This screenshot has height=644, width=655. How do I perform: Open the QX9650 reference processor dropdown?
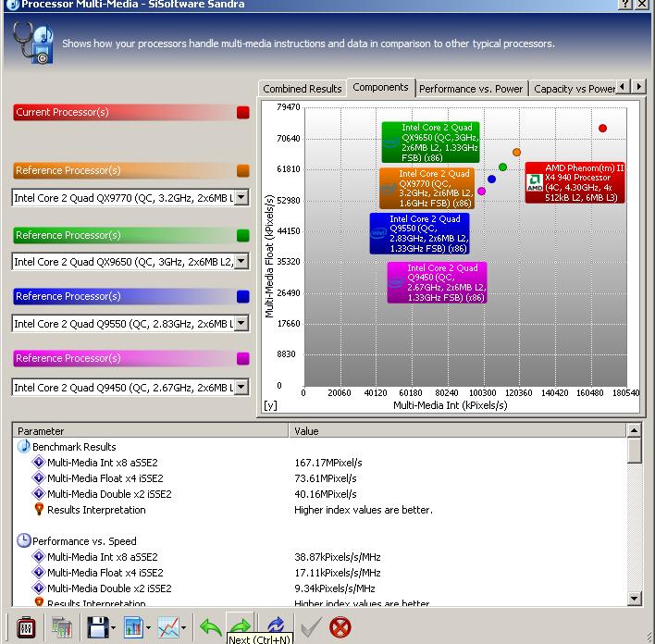[x=241, y=261]
